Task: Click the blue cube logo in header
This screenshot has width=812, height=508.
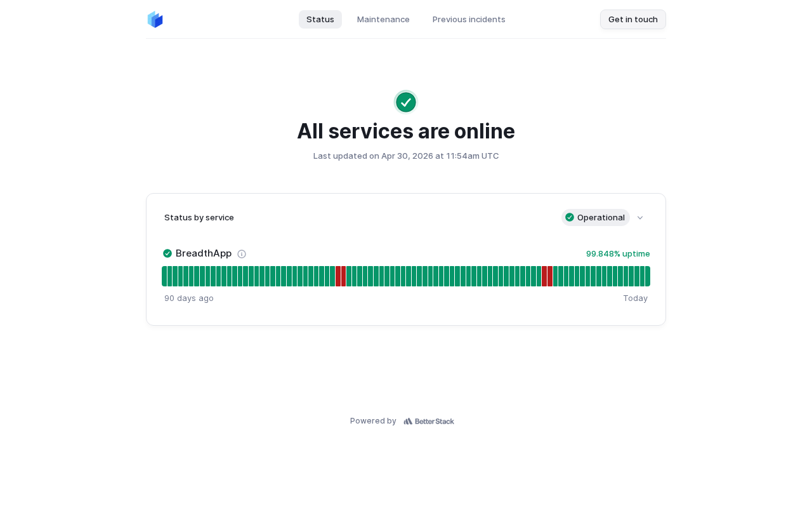Action: coord(155,20)
